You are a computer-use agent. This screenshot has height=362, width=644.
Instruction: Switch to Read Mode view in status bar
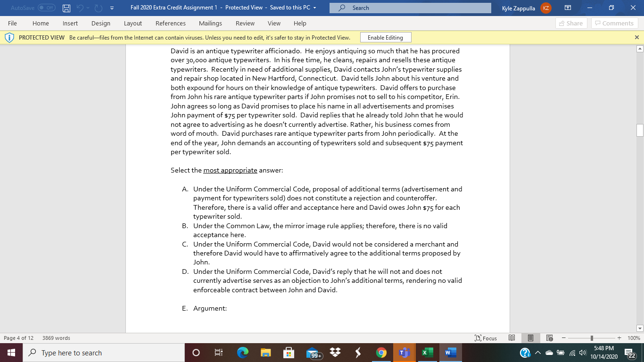(512, 338)
